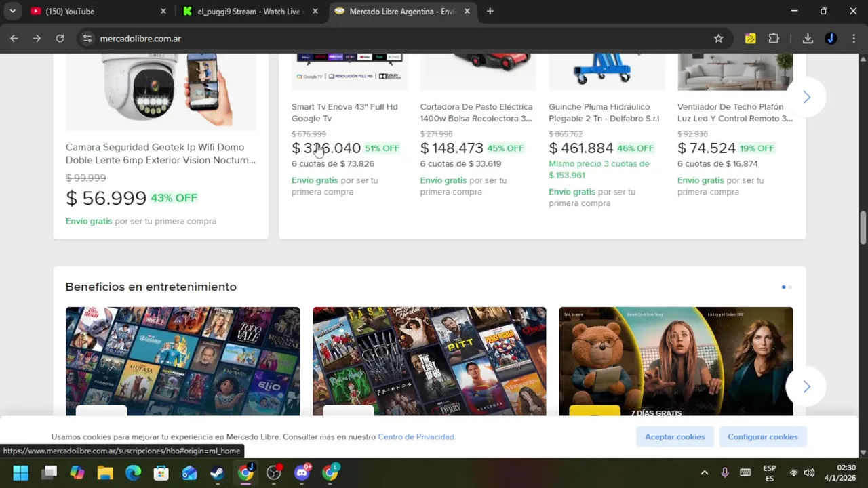Open Microsoft Store from the taskbar

(x=161, y=472)
